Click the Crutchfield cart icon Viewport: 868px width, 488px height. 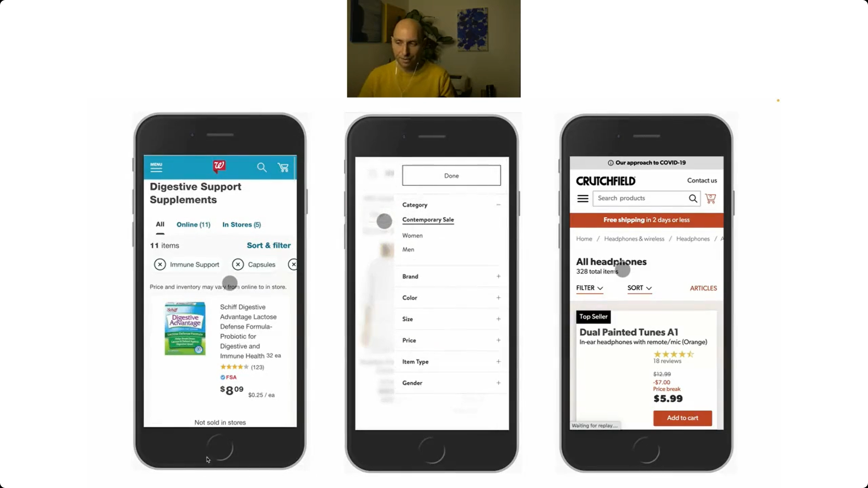pyautogui.click(x=711, y=198)
